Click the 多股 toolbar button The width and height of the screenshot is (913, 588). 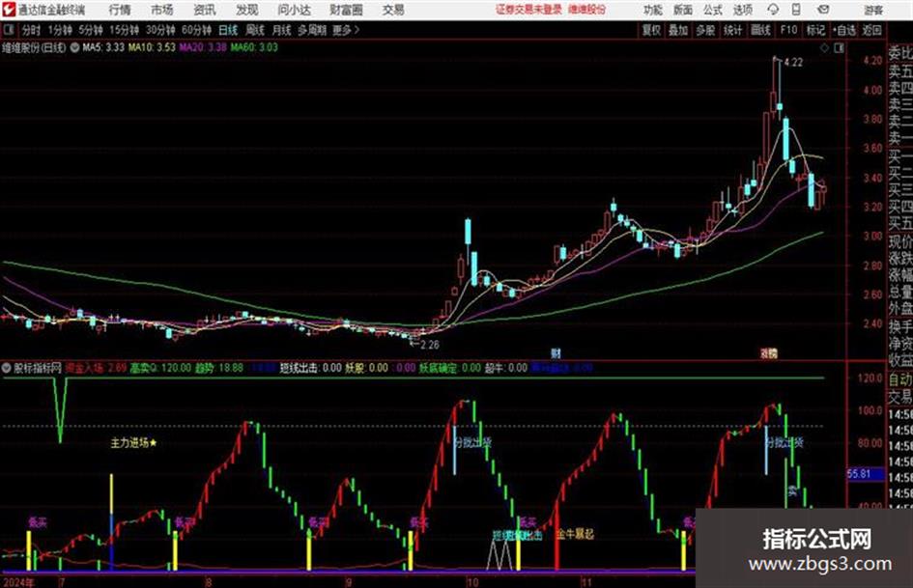pos(705,30)
